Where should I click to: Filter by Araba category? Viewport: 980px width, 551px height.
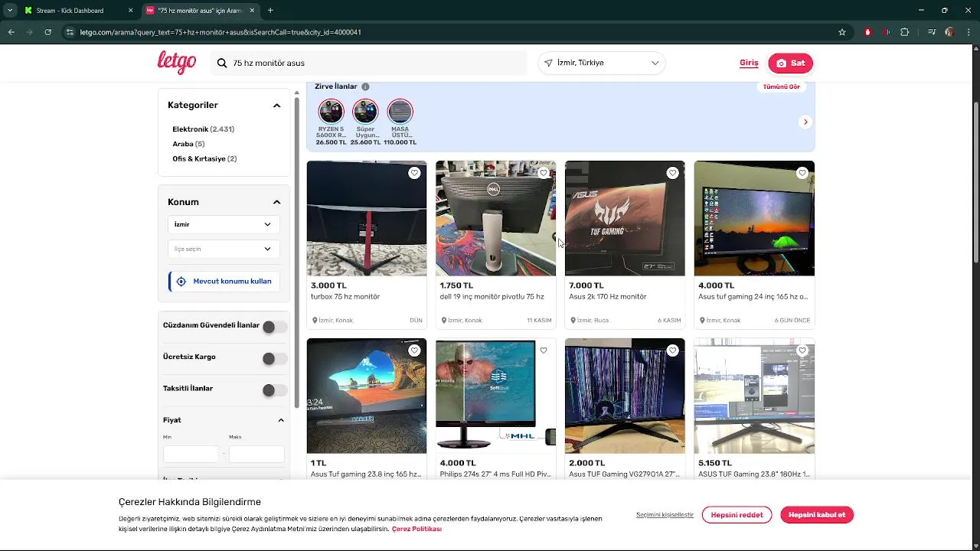pyautogui.click(x=188, y=144)
